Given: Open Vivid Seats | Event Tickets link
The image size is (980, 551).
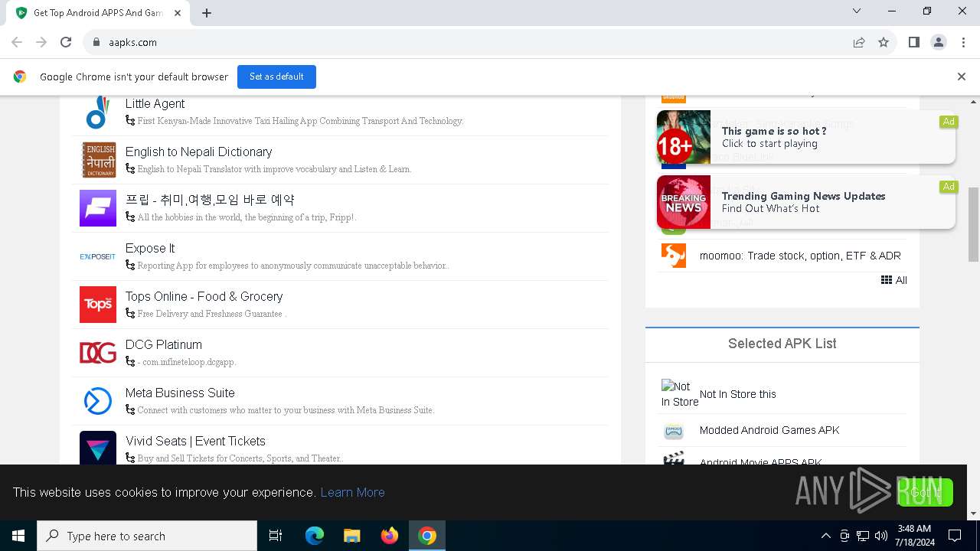Looking at the screenshot, I should [x=195, y=441].
